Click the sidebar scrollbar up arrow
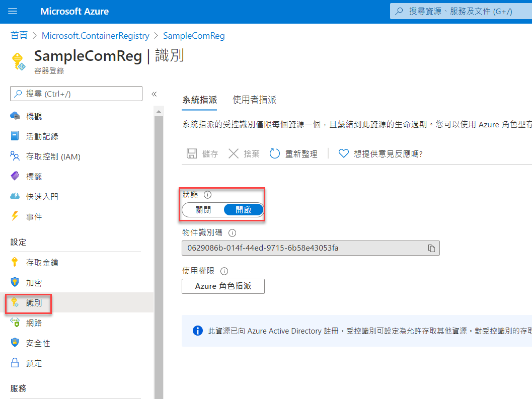This screenshot has width=532, height=399. (x=159, y=111)
